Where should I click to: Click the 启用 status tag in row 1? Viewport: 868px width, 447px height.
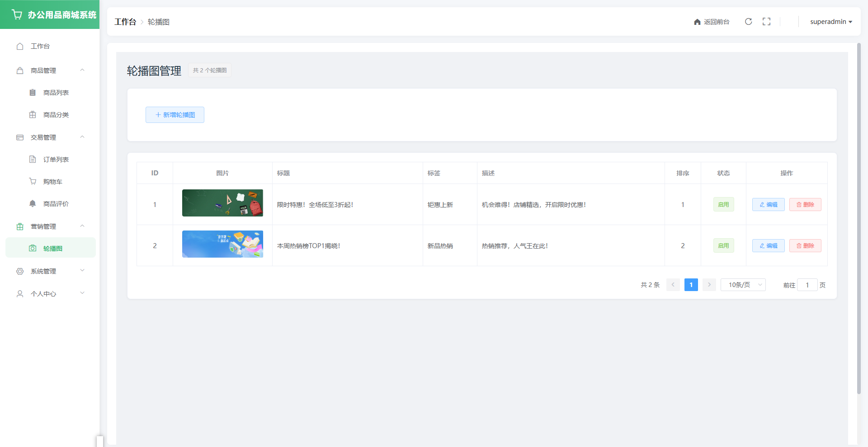(x=723, y=205)
